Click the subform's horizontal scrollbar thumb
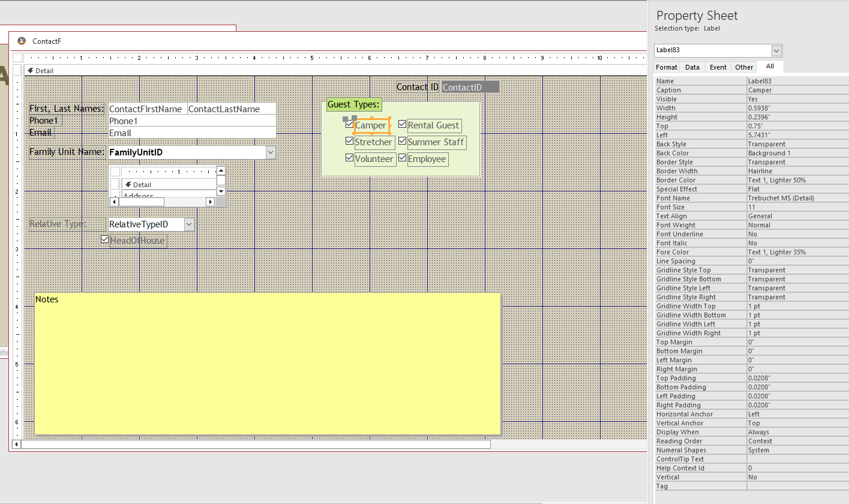 (142, 202)
